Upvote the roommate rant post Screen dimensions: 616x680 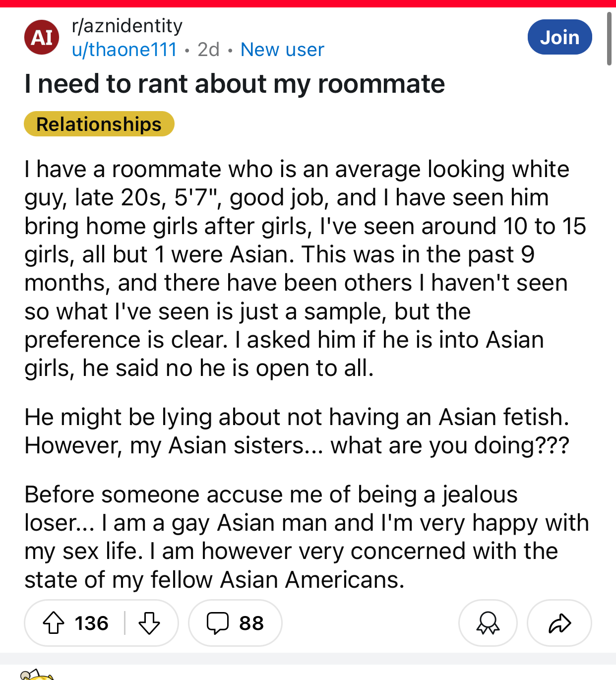pos(54,623)
